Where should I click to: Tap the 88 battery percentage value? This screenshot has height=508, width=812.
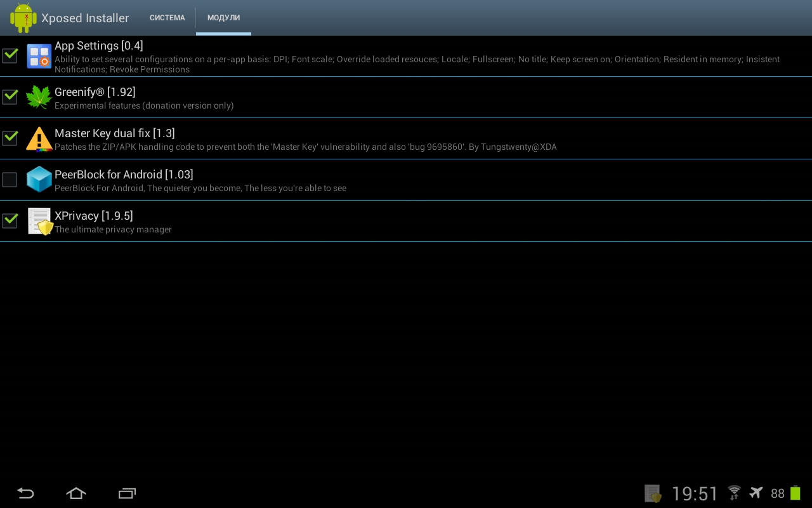778,493
